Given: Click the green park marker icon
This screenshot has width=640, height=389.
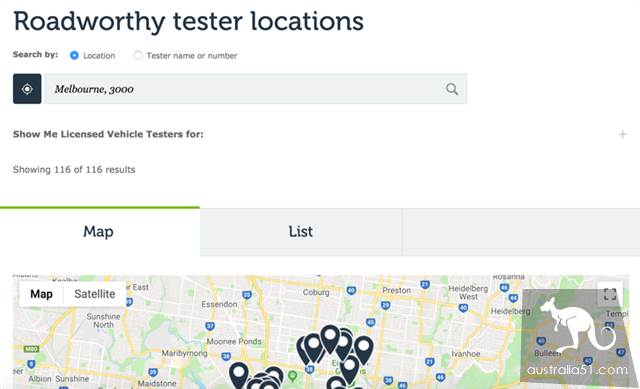Looking at the screenshot, I should point(292,376).
